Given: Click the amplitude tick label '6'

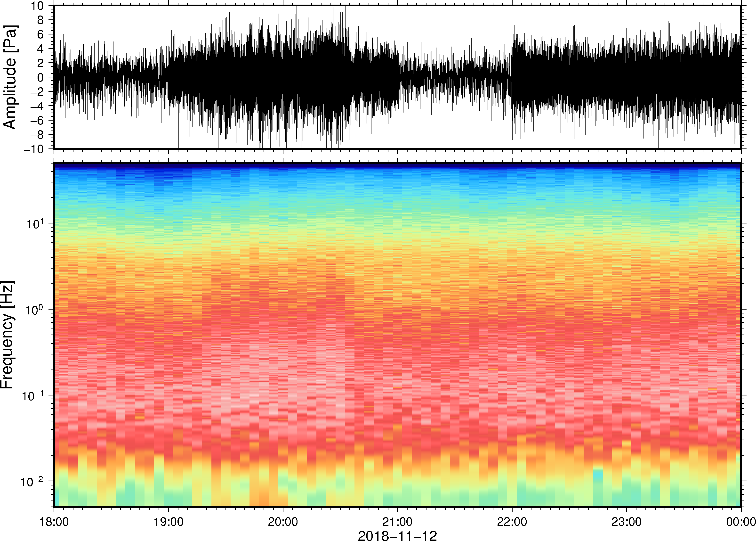Looking at the screenshot, I should [x=41, y=34].
